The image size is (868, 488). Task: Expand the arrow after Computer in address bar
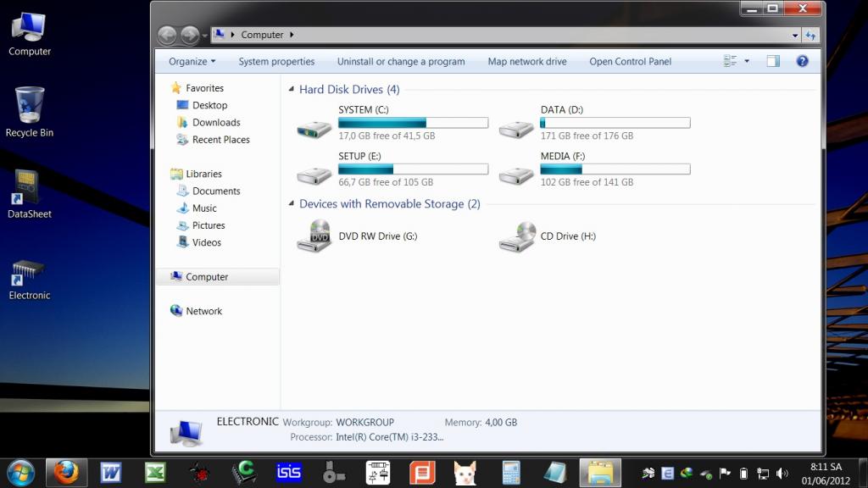click(x=292, y=35)
